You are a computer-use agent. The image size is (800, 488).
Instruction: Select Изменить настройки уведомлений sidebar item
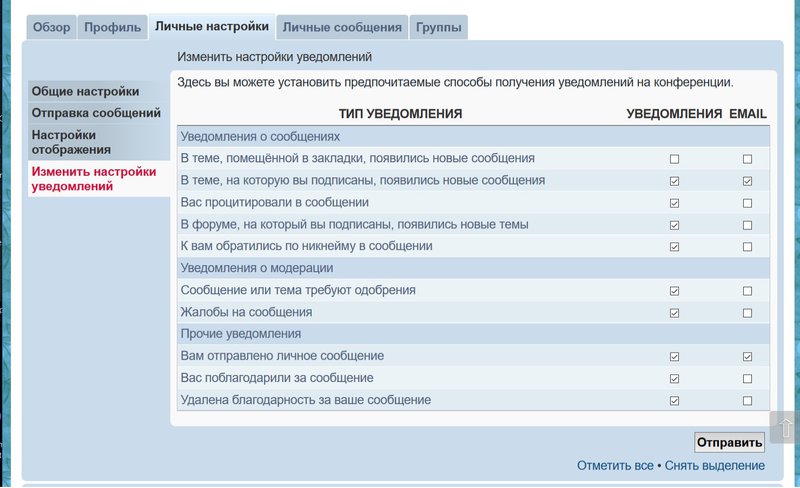tap(94, 179)
